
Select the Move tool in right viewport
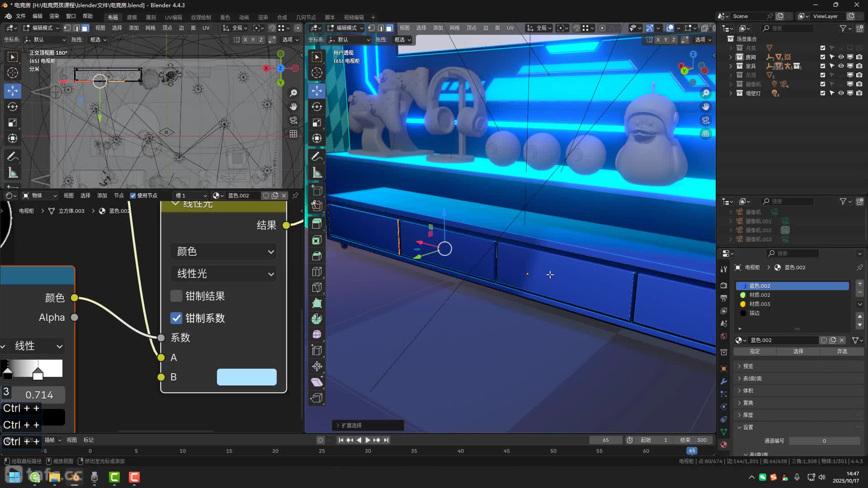[317, 91]
